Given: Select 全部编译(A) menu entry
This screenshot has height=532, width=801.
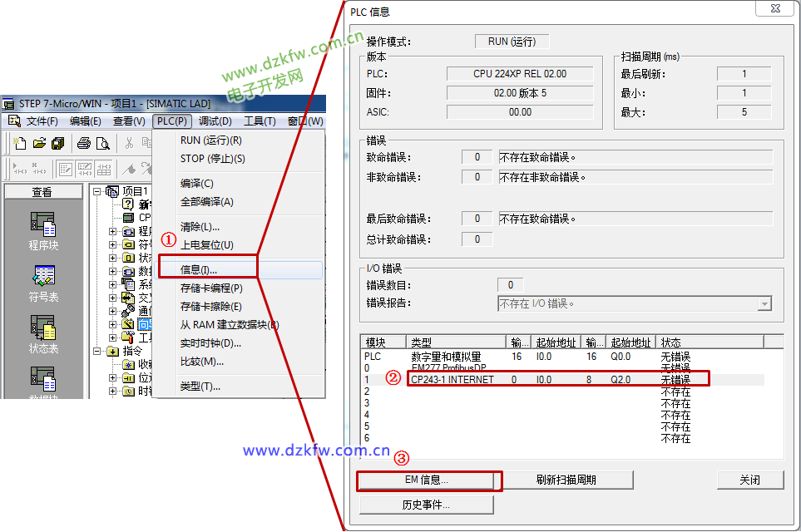Looking at the screenshot, I should pos(207,202).
